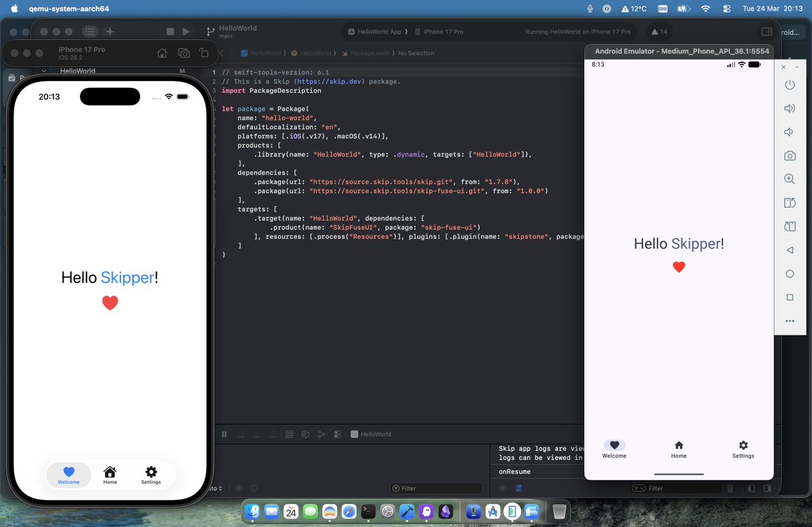Viewport: 812px width, 527px height.
Task: Toggle the Xcode navigator list button
Action: point(90,32)
